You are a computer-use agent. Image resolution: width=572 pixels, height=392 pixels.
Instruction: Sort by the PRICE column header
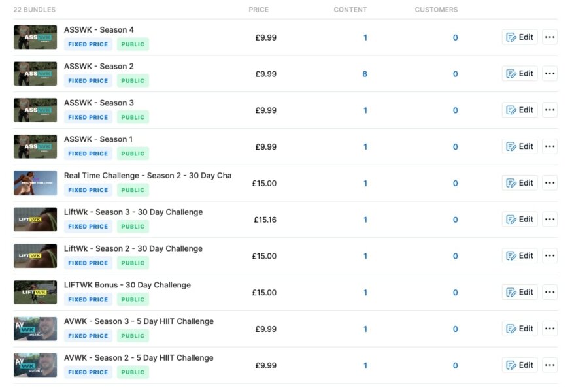point(259,10)
